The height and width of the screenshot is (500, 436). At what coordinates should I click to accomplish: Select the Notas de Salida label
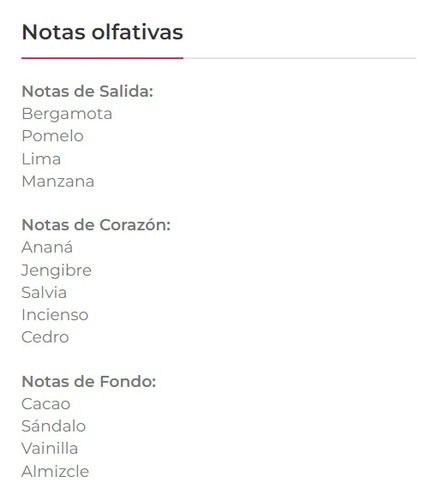(87, 91)
